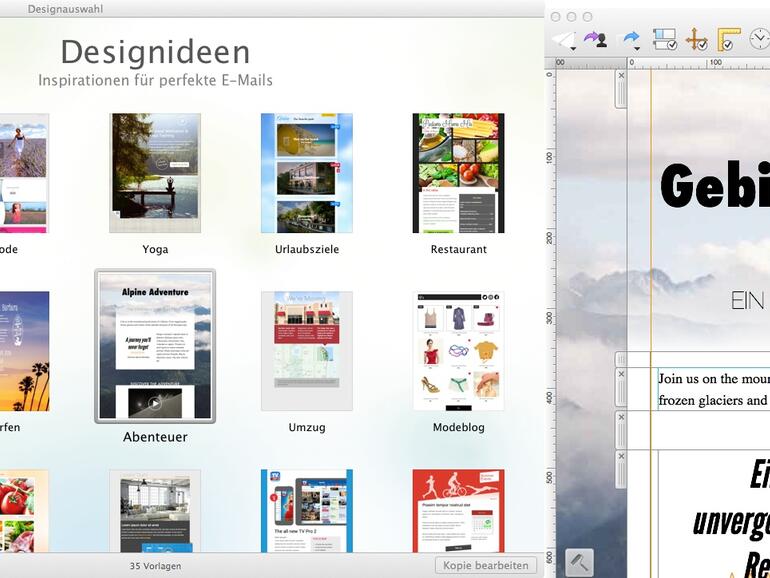Remove the headline block with its X
770x578 pixels.
click(621, 456)
